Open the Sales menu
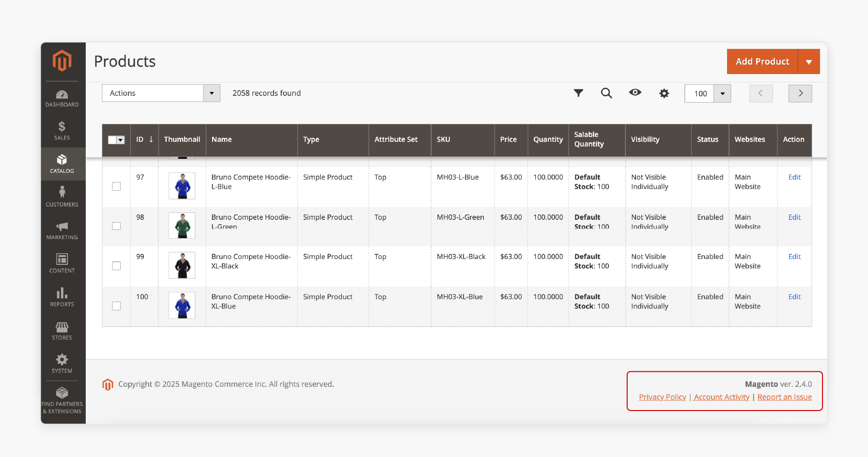 pos(62,131)
